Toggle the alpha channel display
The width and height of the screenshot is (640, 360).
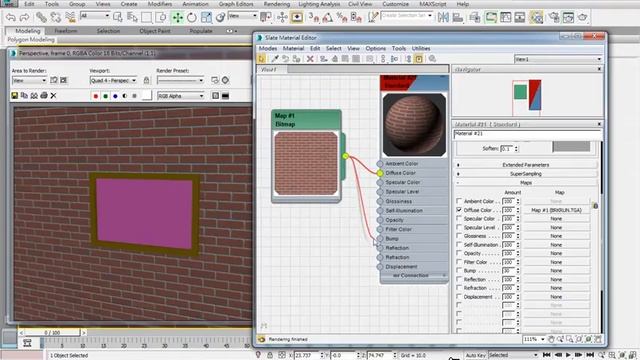pos(125,96)
